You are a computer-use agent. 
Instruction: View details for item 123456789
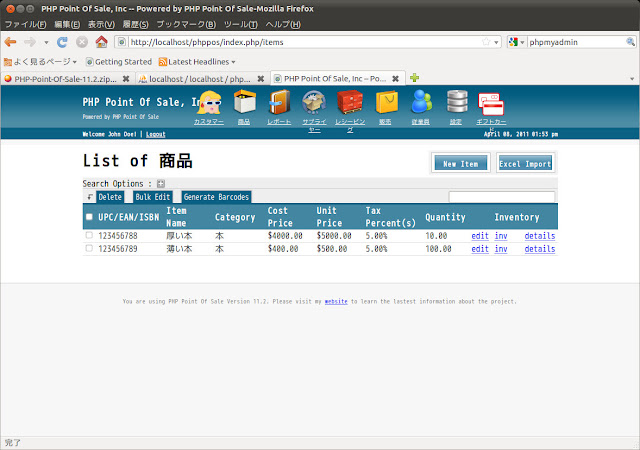540,249
